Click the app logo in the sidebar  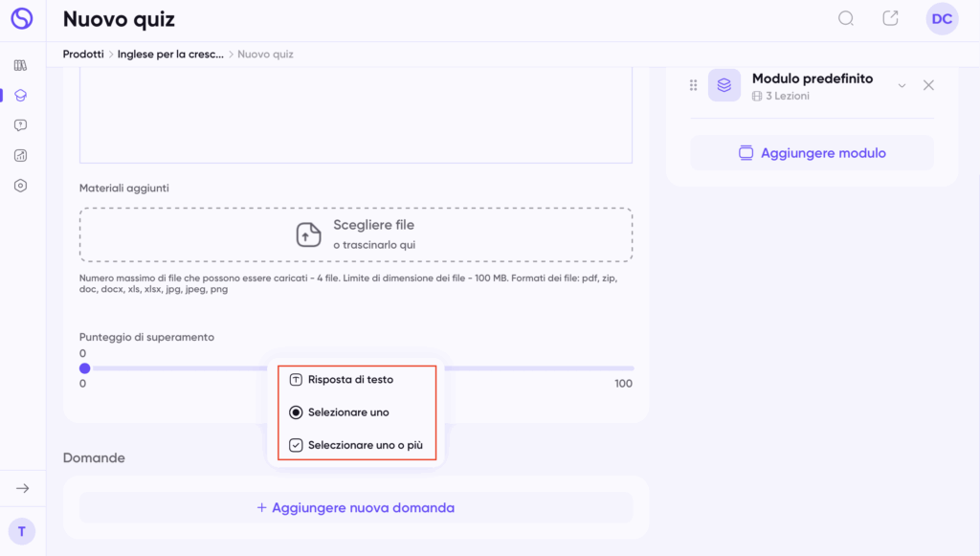tap(21, 19)
